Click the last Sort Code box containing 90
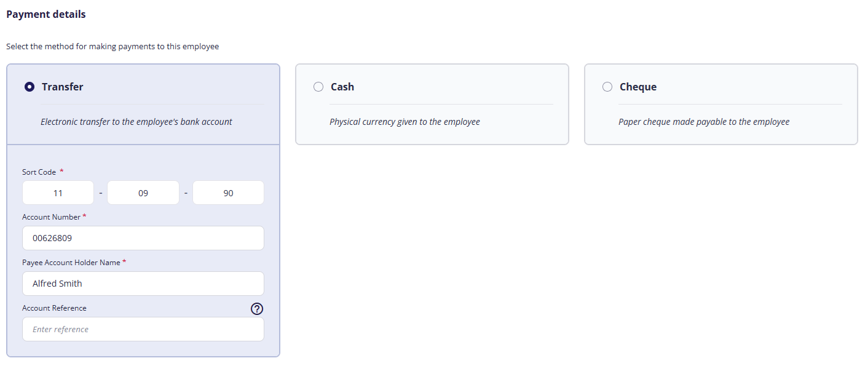 [x=228, y=193]
